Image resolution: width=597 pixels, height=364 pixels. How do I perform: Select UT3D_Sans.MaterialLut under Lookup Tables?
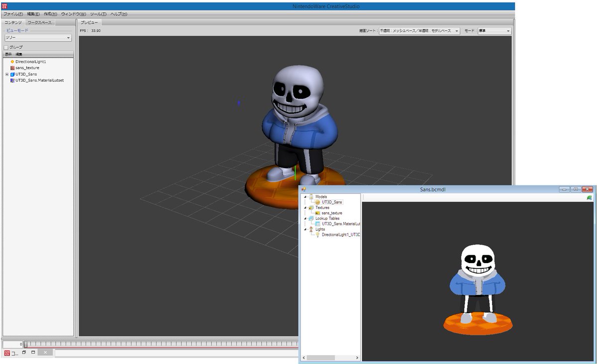click(x=341, y=224)
